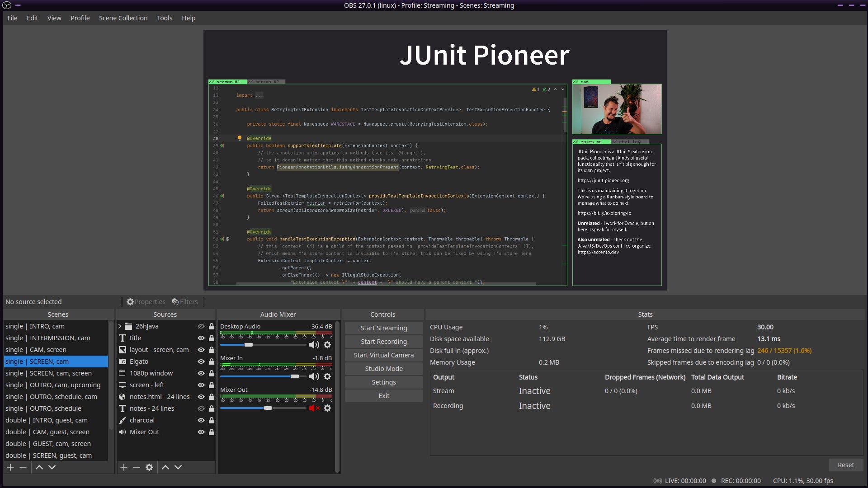Click the globe icon on the notes.html source
868x488 pixels.
coord(122,396)
